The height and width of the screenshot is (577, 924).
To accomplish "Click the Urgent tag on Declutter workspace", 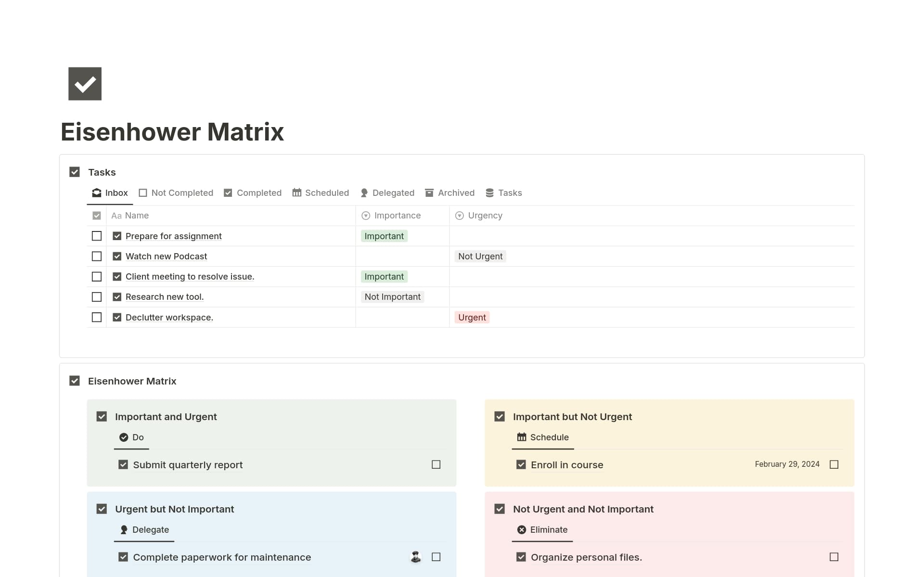I will (x=472, y=318).
